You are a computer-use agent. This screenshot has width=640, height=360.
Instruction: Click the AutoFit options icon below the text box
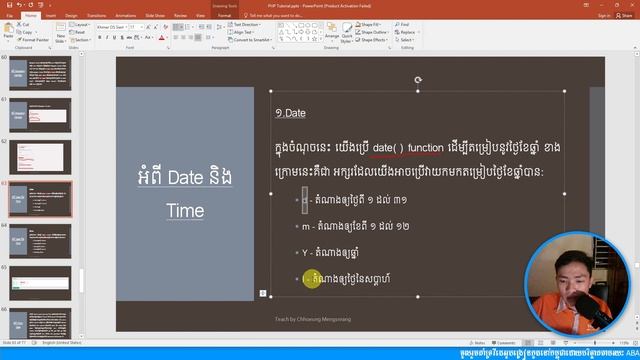(x=263, y=293)
